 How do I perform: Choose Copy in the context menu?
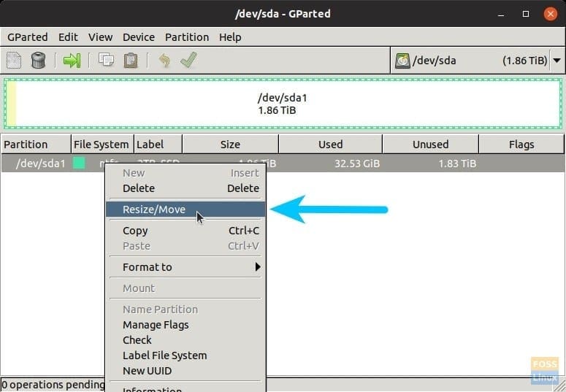pos(186,231)
